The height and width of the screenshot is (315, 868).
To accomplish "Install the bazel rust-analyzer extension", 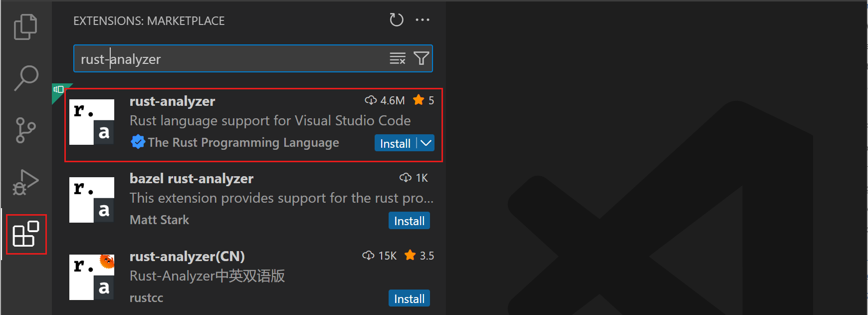I will coord(409,220).
